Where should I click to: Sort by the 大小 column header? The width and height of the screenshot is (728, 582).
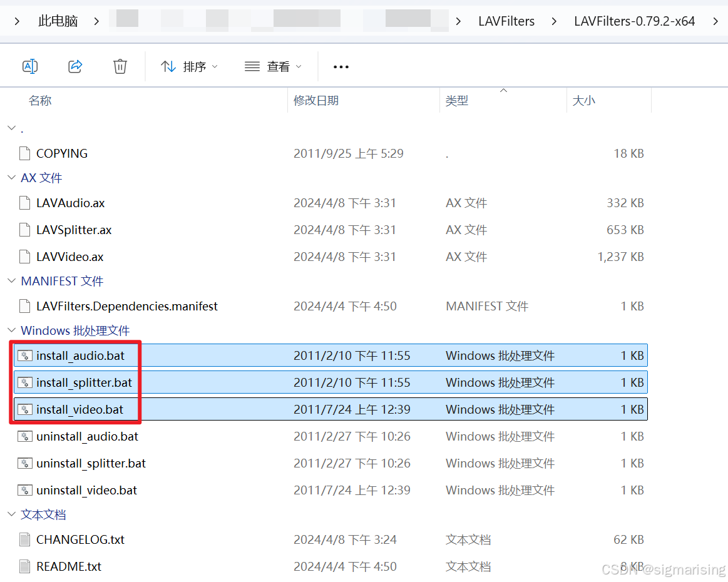pyautogui.click(x=583, y=100)
